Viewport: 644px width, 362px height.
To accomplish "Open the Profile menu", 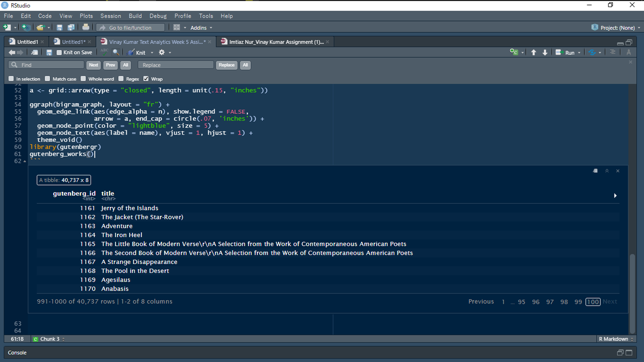I will (x=182, y=16).
